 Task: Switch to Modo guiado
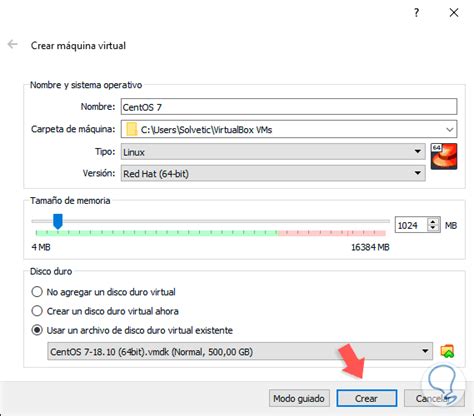click(x=299, y=398)
